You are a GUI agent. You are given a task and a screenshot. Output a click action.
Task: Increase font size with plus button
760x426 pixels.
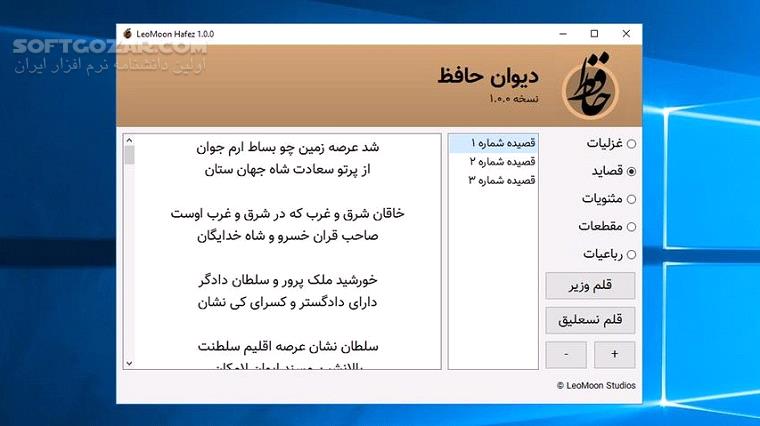coord(614,355)
